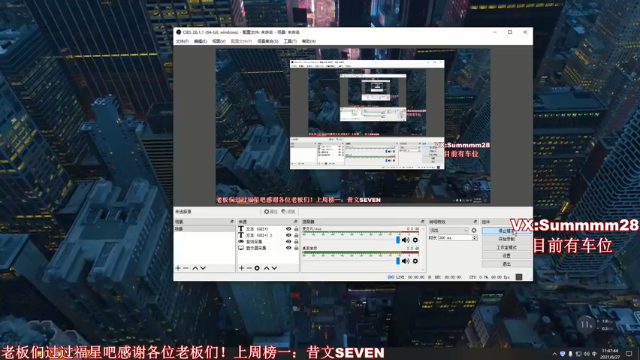The image size is (640, 360).
Task: Click the 开始录制 button
Action: 507,239
